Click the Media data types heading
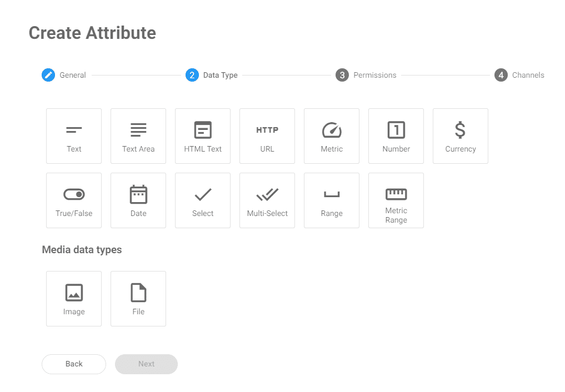Viewport: 565px width, 392px height. pos(82,250)
